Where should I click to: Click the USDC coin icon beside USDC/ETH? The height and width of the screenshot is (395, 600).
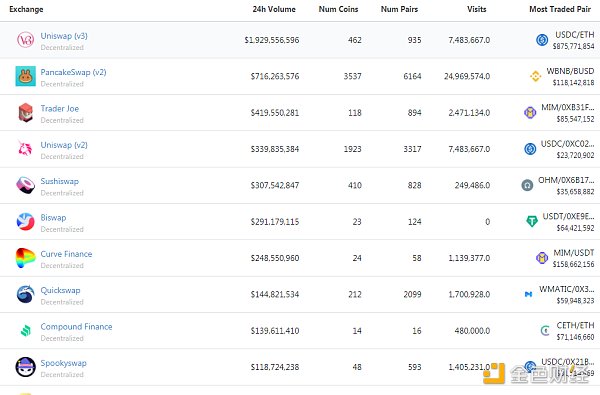coord(542,40)
